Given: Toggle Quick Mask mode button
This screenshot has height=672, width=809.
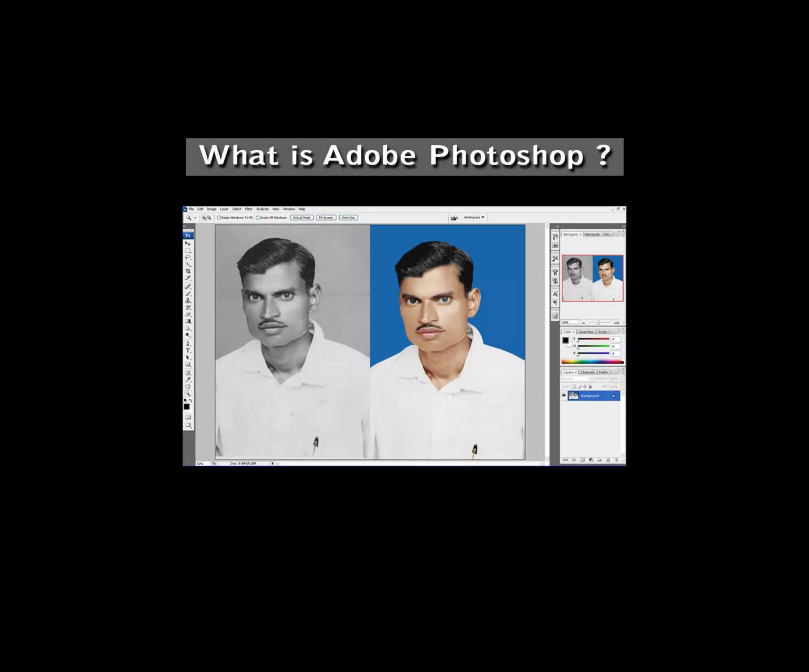Looking at the screenshot, I should click(x=188, y=417).
